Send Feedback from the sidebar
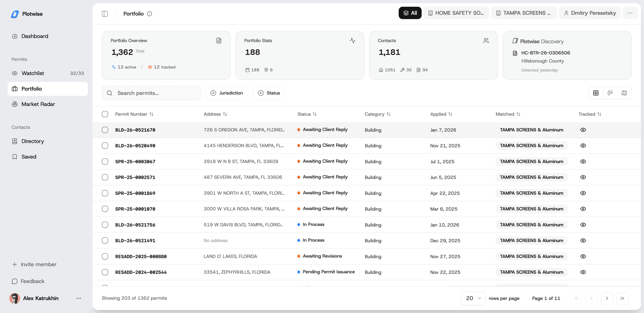Image resolution: width=644 pixels, height=313 pixels. point(33,281)
